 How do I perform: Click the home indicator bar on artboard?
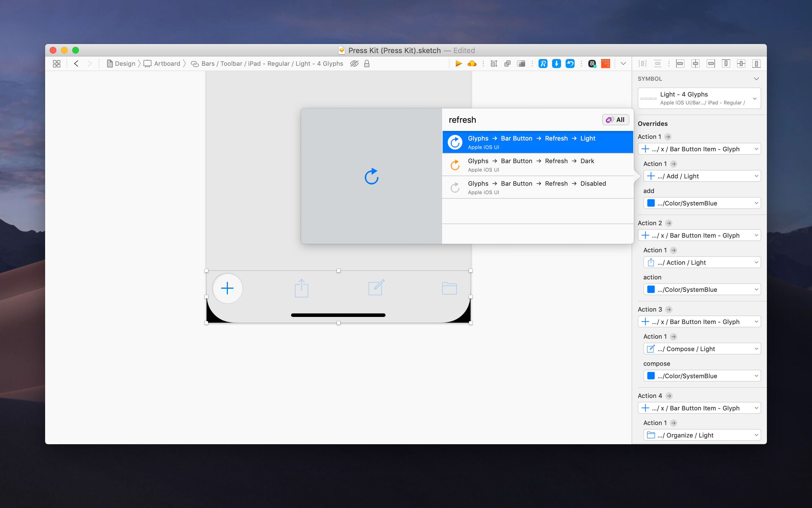(338, 315)
